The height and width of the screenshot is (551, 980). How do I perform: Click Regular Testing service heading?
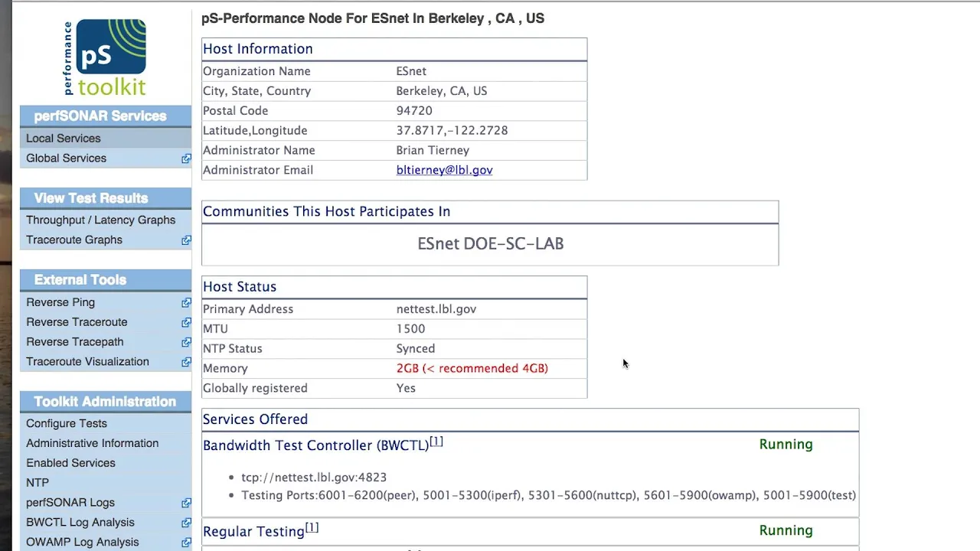(253, 532)
